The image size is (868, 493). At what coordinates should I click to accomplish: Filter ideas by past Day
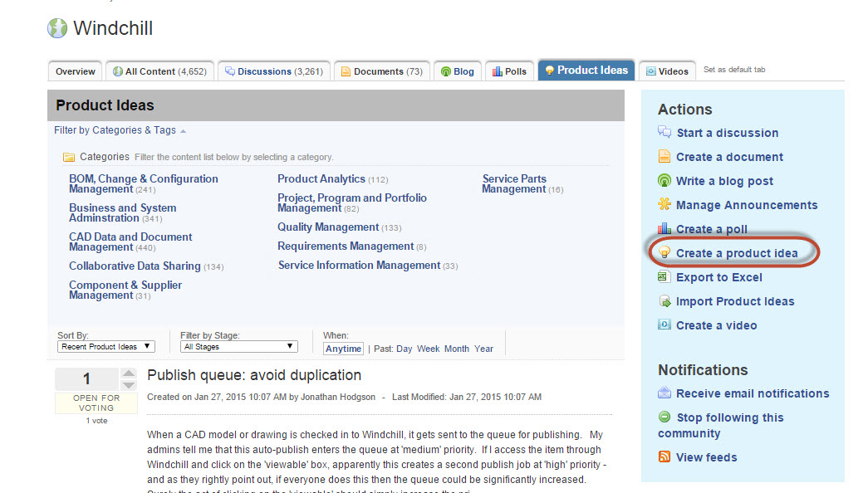pyautogui.click(x=405, y=349)
